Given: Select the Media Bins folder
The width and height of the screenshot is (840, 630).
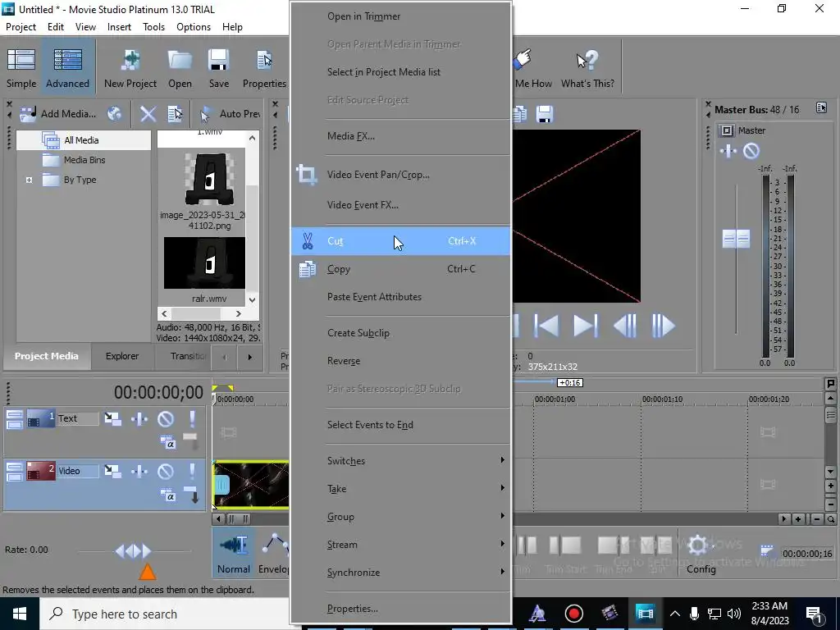Looking at the screenshot, I should [84, 160].
